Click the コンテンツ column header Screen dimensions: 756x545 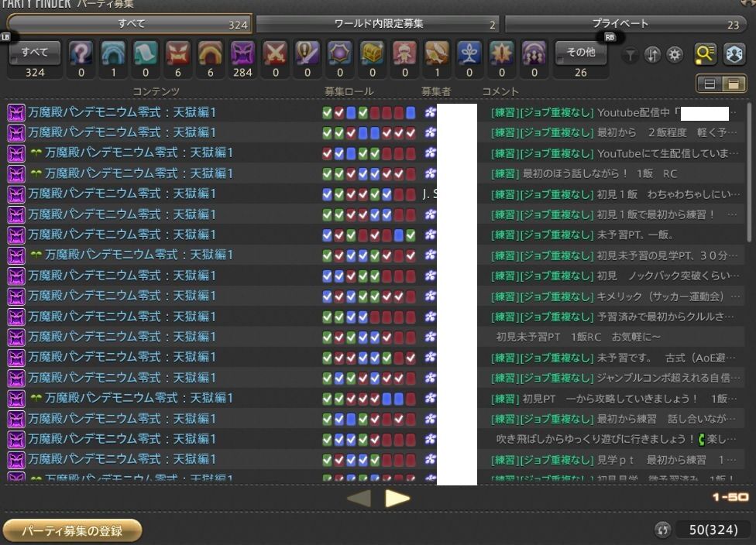coord(156,91)
